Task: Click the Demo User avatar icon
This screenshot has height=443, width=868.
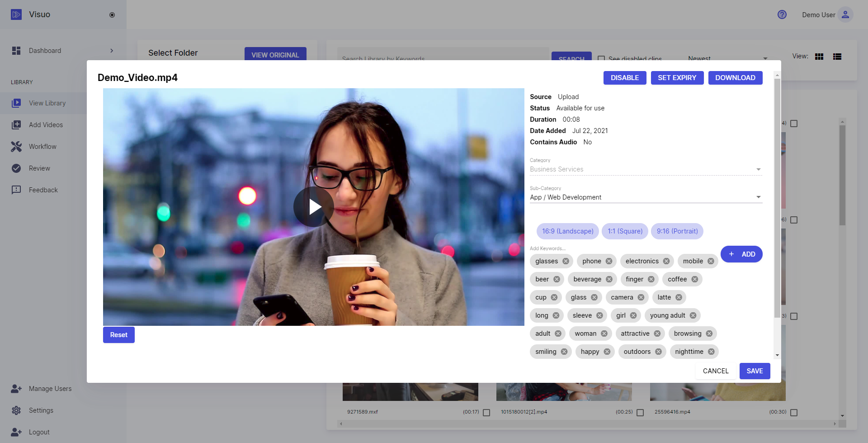Action: 845,14
